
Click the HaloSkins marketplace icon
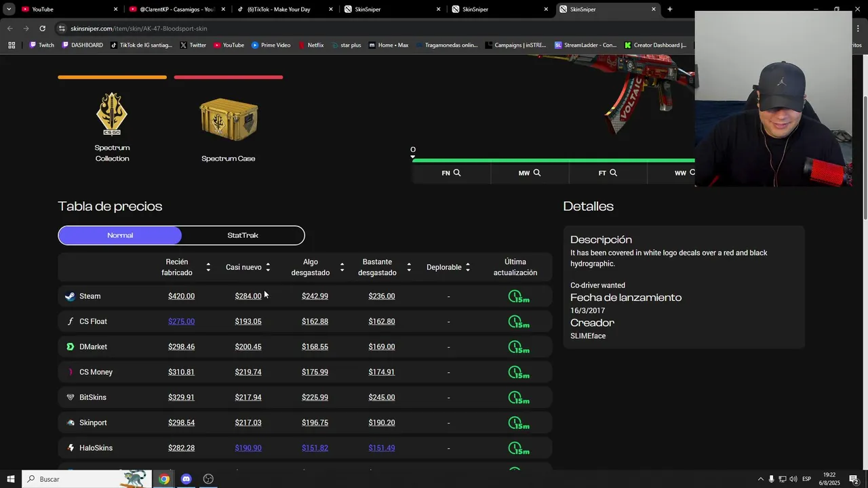(x=70, y=448)
